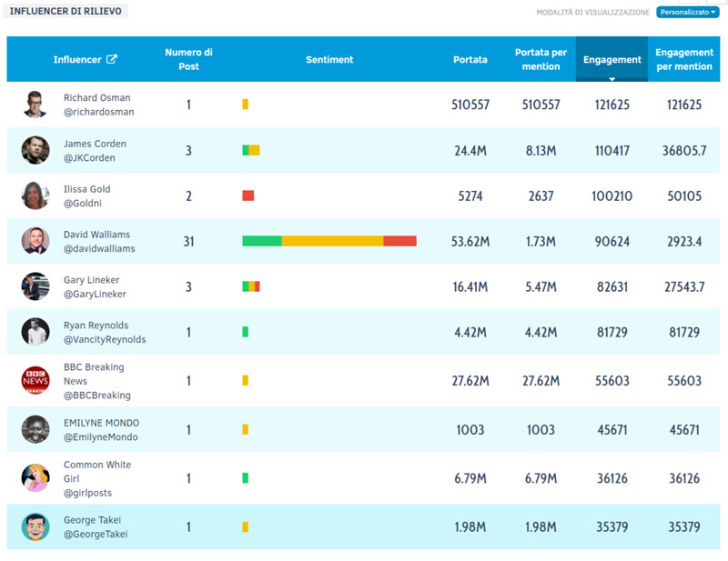Click Ilissa Gold's red sentiment bar
The image size is (728, 561).
pos(248,195)
